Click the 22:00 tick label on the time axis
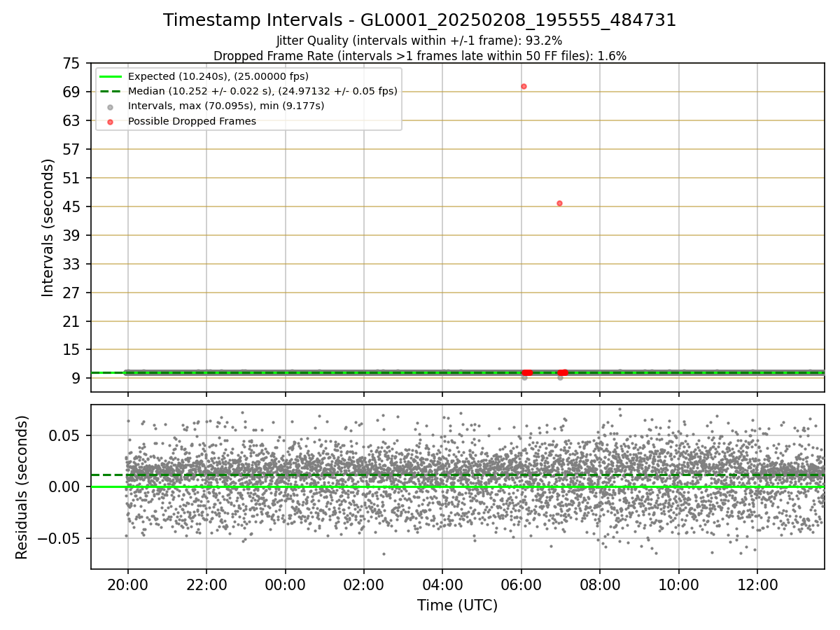840x630 pixels. click(206, 584)
